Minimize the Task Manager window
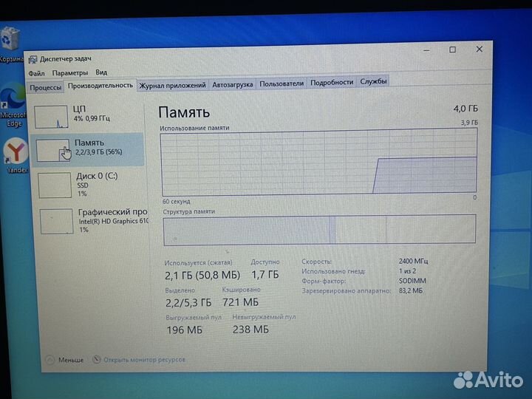 (x=426, y=50)
